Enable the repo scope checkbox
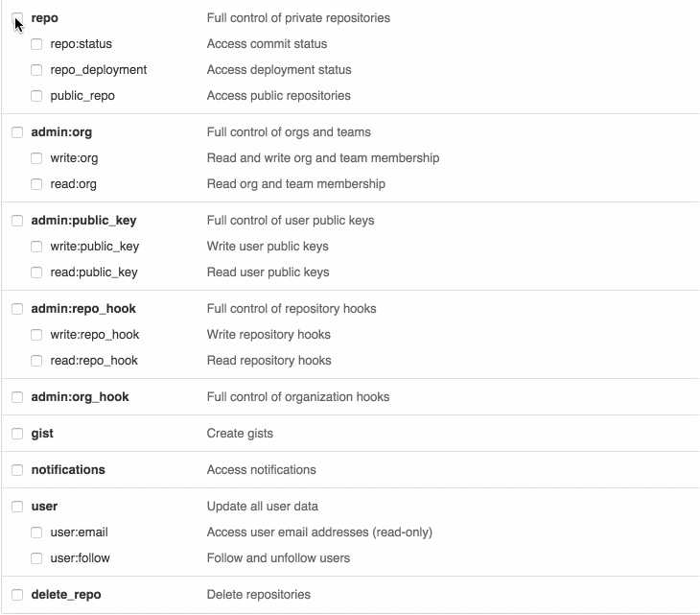This screenshot has width=700, height=615. click(x=17, y=18)
